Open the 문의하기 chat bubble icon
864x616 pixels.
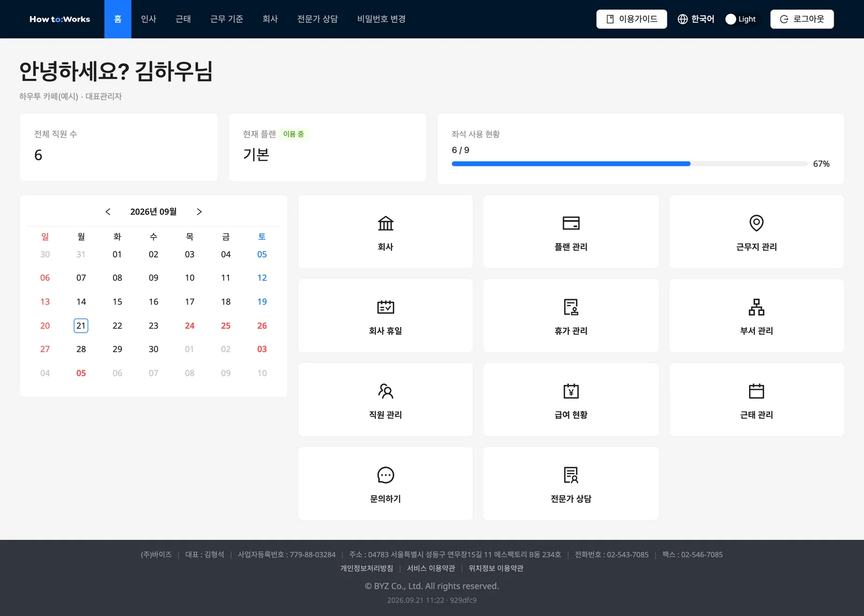[x=386, y=475]
